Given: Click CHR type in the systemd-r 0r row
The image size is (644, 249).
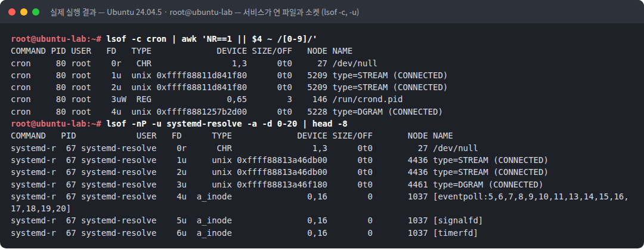Looking at the screenshot, I should click(x=224, y=147).
